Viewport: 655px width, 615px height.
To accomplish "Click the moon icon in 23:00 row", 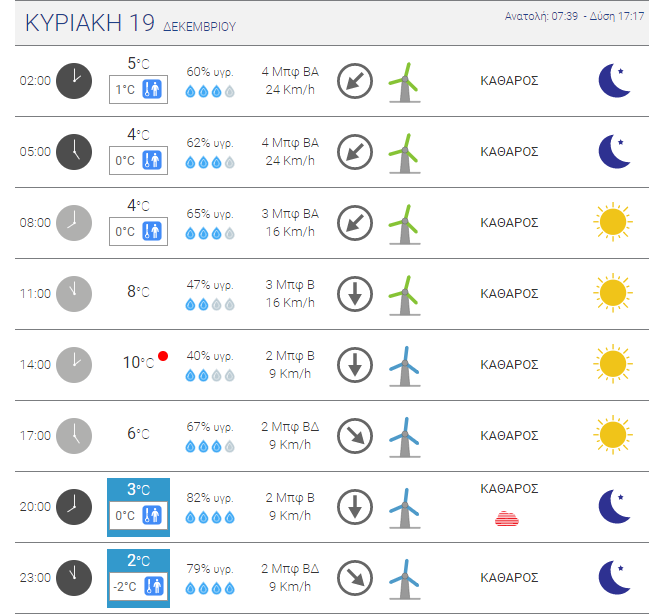I will point(614,578).
